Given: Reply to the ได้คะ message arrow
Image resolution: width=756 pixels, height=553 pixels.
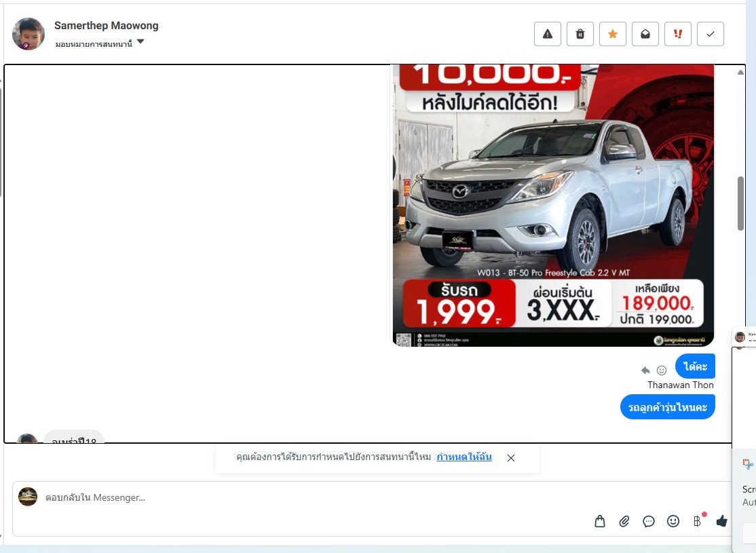Looking at the screenshot, I should click(x=645, y=370).
